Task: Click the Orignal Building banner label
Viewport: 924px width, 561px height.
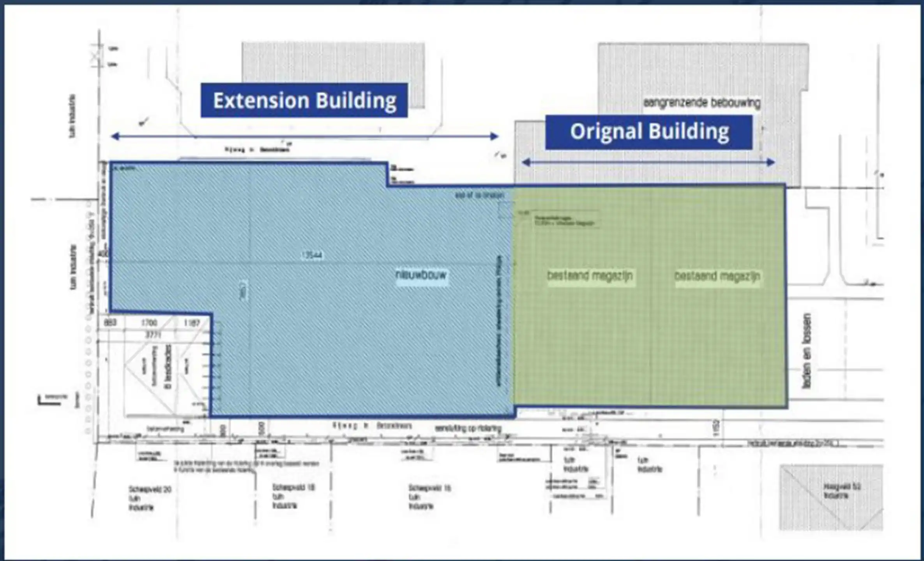Action: click(649, 132)
